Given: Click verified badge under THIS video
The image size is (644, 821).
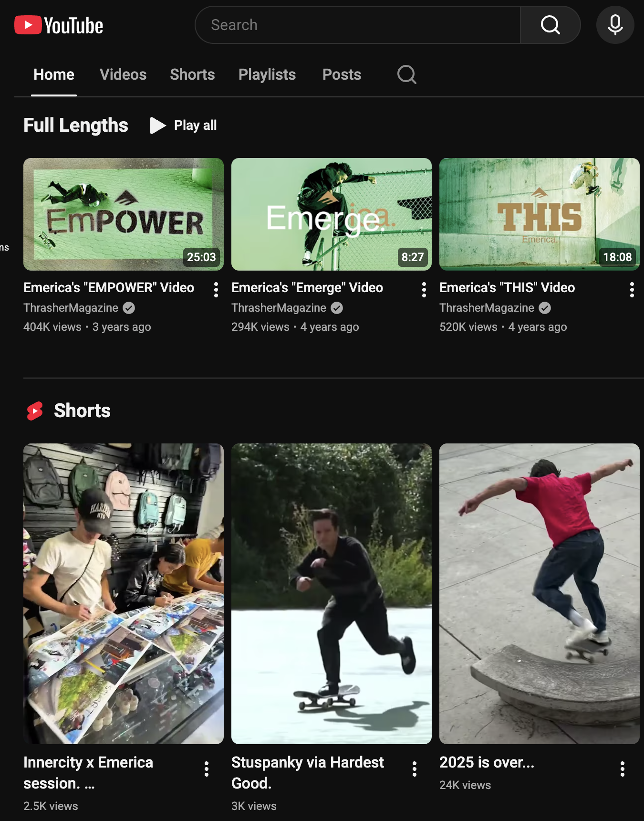Looking at the screenshot, I should [x=545, y=308].
